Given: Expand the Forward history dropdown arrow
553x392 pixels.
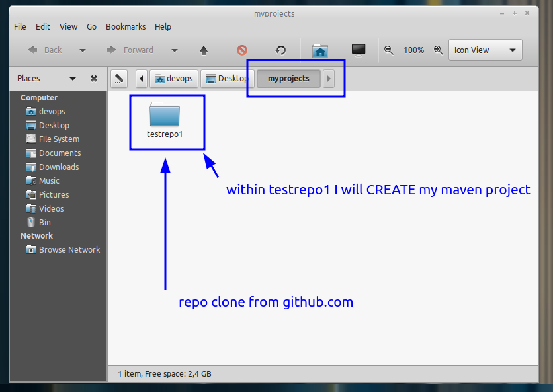Looking at the screenshot, I should pos(174,50).
